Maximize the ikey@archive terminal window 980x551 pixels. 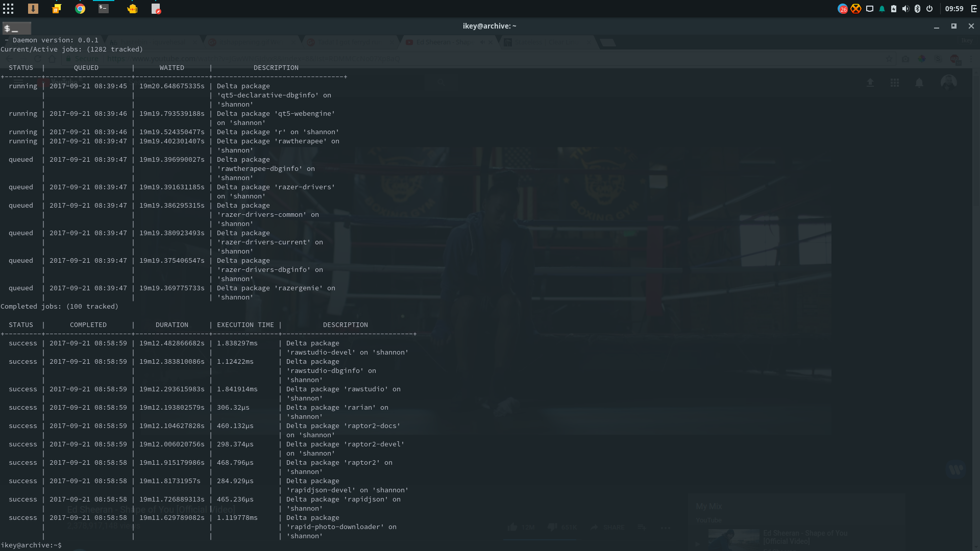tap(953, 26)
